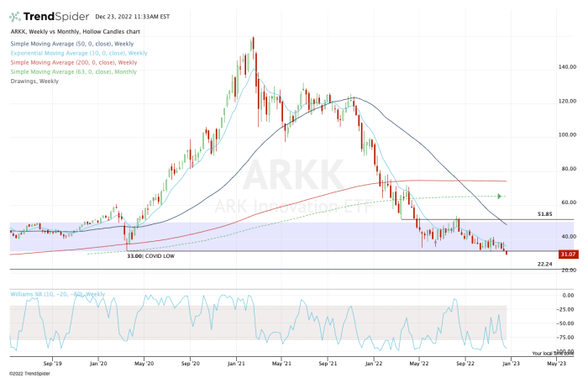Open the Drawings, Weekly legend entry

35,81
